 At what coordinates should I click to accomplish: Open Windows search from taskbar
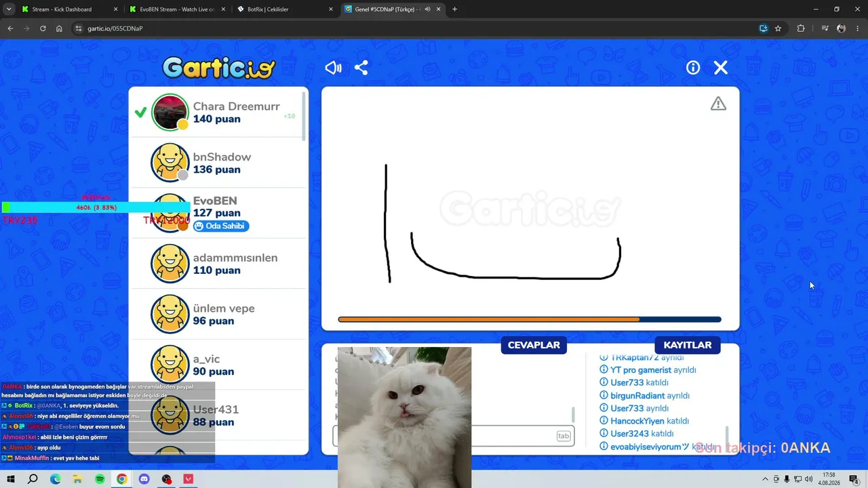click(33, 479)
